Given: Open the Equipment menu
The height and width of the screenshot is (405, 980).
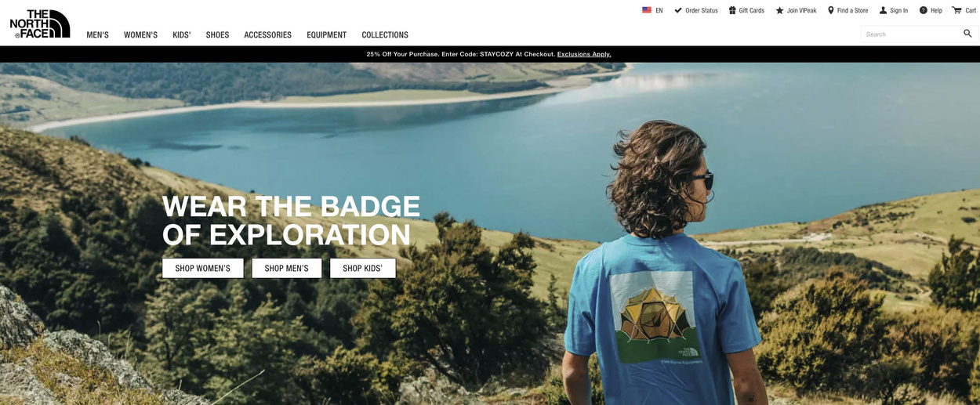Looking at the screenshot, I should pyautogui.click(x=327, y=34).
